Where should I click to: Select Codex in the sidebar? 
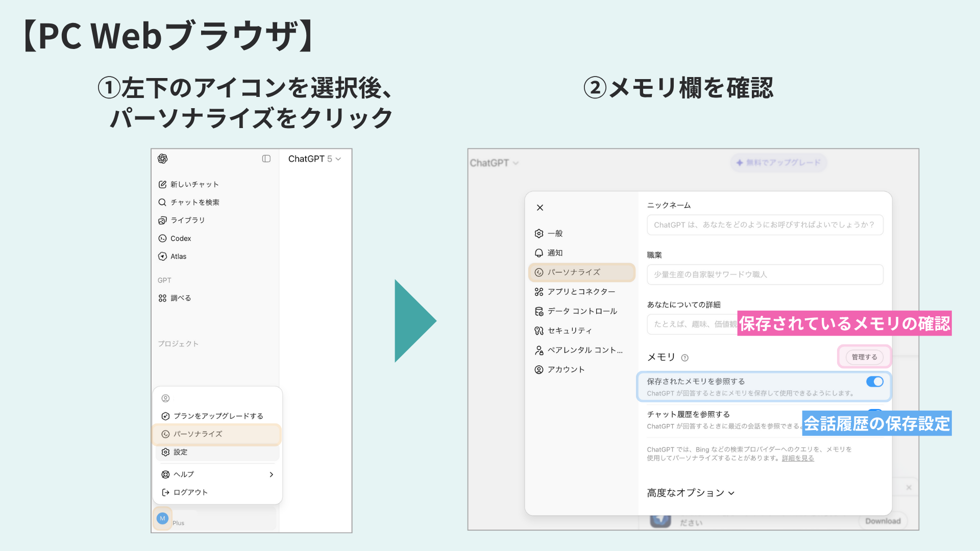[180, 238]
